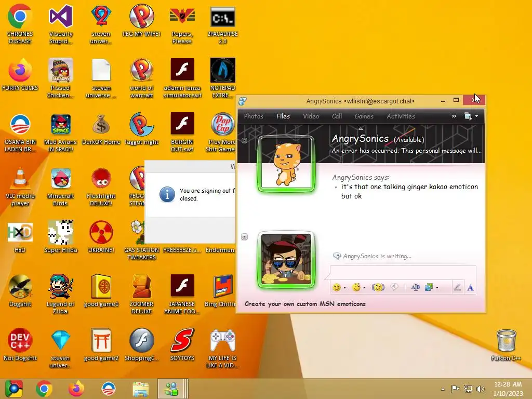Screen dimensions: 532x399
Task: Click AngrySonics' ginger cat display picture
Action: (x=286, y=164)
